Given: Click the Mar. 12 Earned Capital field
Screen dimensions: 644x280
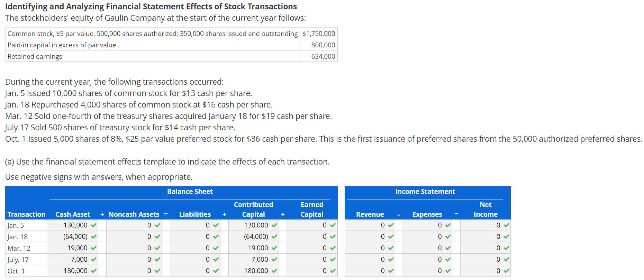Looking at the screenshot, I should (x=312, y=248).
